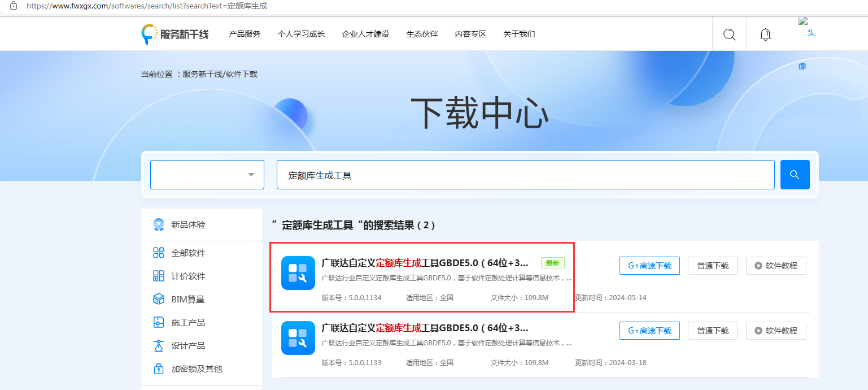Click the green 最新 badge
Screen dimensions: 868x390
coord(553,263)
